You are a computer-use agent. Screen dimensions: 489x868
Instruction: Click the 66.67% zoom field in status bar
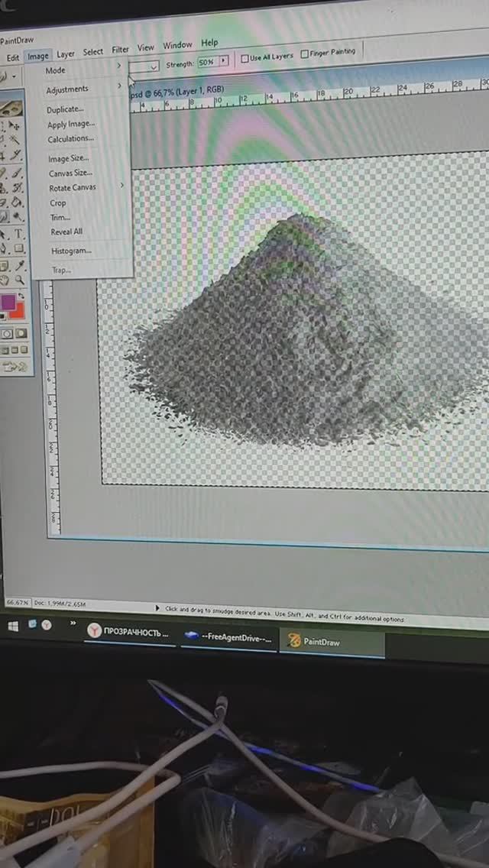tap(17, 602)
